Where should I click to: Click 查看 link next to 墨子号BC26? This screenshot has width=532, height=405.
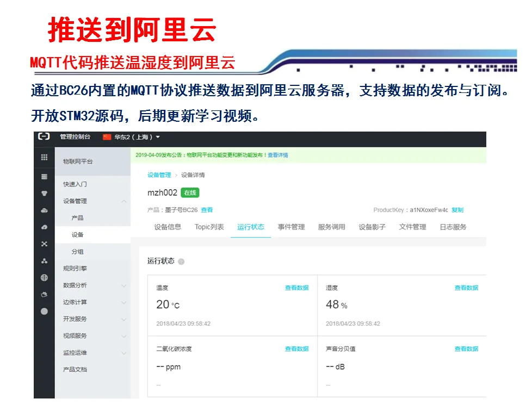click(x=207, y=210)
